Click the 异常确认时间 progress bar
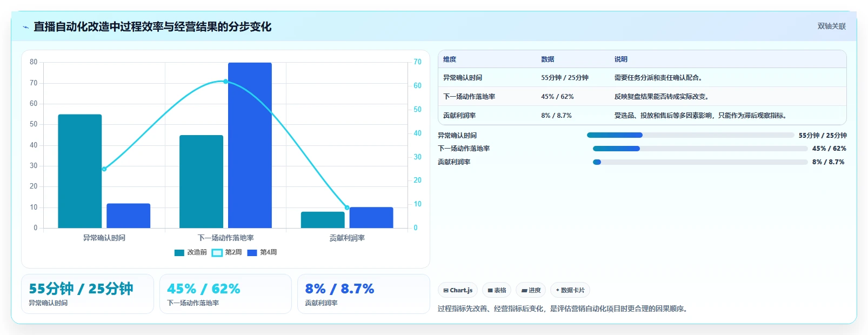Image resolution: width=868 pixels, height=335 pixels. pyautogui.click(x=691, y=135)
